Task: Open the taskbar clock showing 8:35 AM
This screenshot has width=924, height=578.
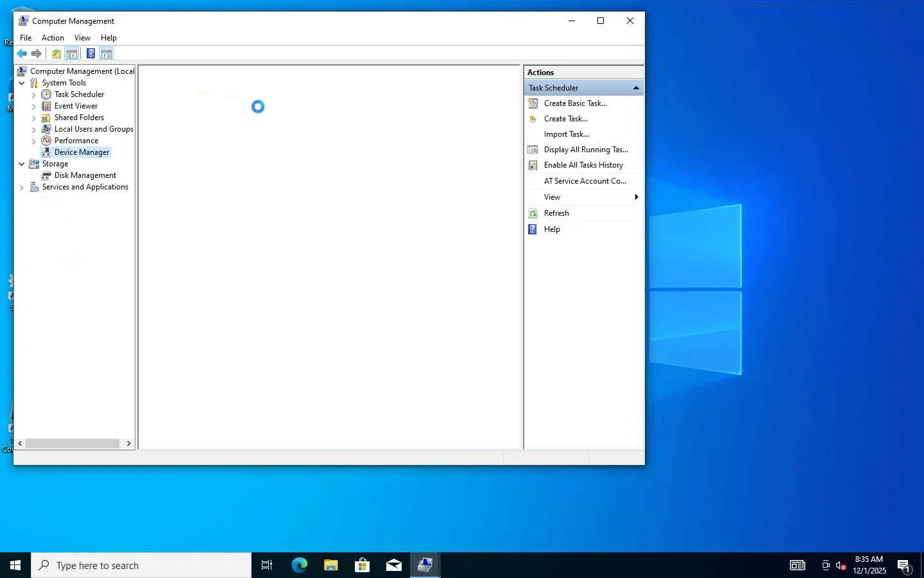Action: pyautogui.click(x=869, y=565)
